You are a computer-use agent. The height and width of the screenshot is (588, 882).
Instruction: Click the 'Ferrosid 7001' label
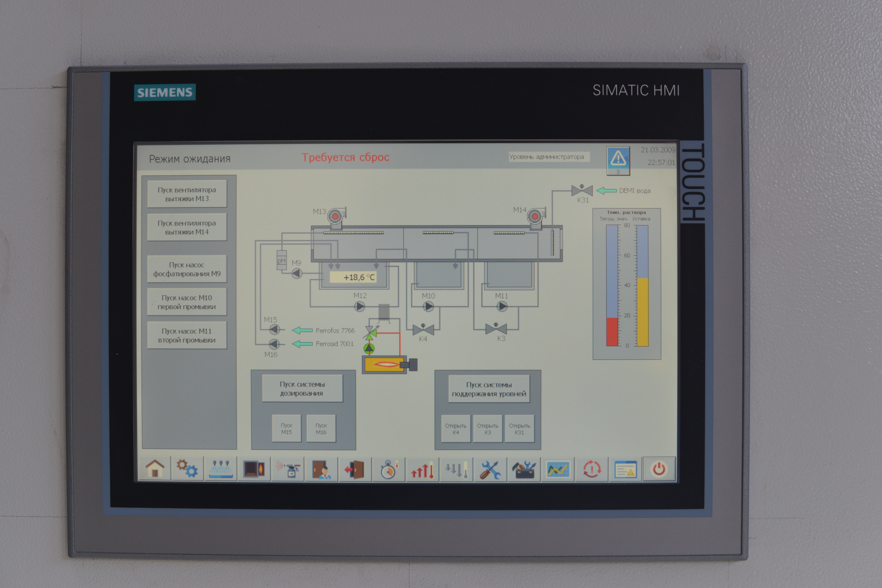click(x=334, y=344)
